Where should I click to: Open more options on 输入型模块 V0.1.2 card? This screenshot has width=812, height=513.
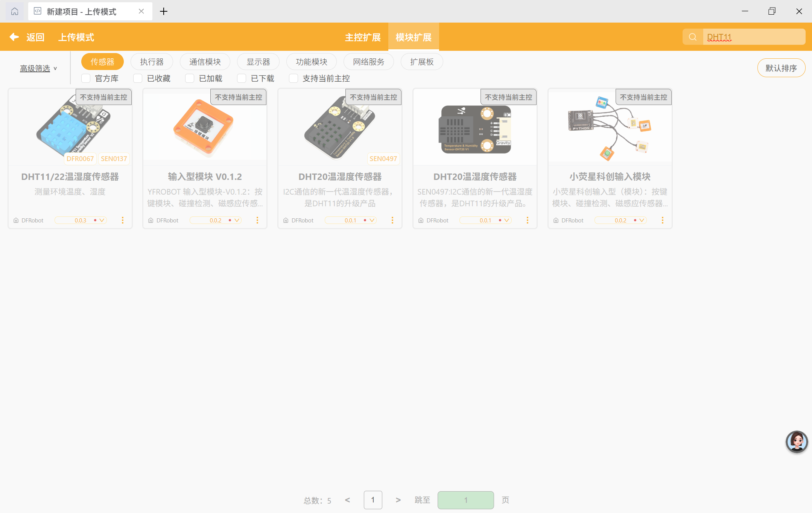pyautogui.click(x=257, y=220)
